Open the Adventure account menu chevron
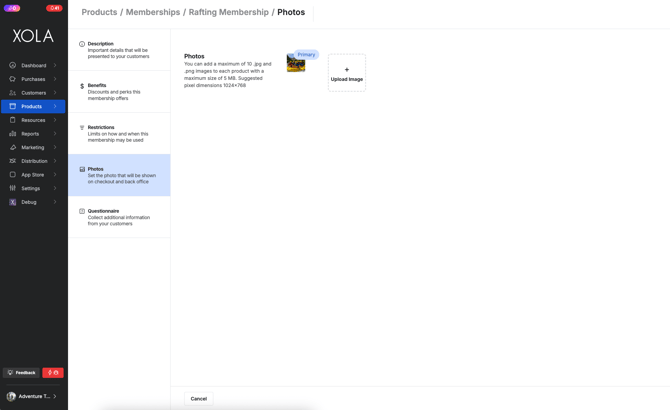This screenshot has height=410, width=670. (x=55, y=396)
